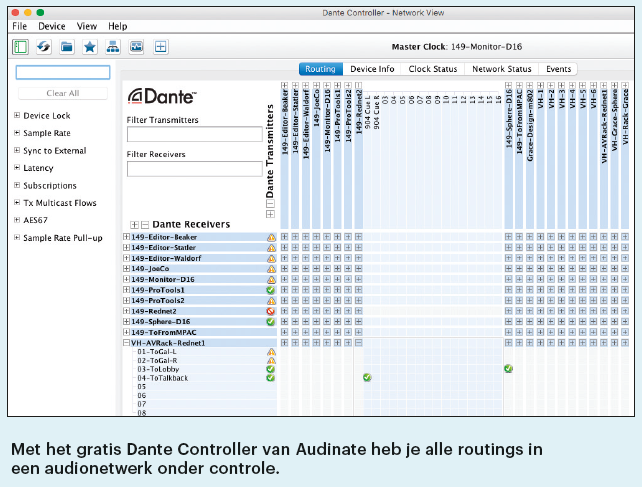642x487 pixels.
Task: Toggle the filter pane toolbar icon
Action: pyautogui.click(x=20, y=46)
